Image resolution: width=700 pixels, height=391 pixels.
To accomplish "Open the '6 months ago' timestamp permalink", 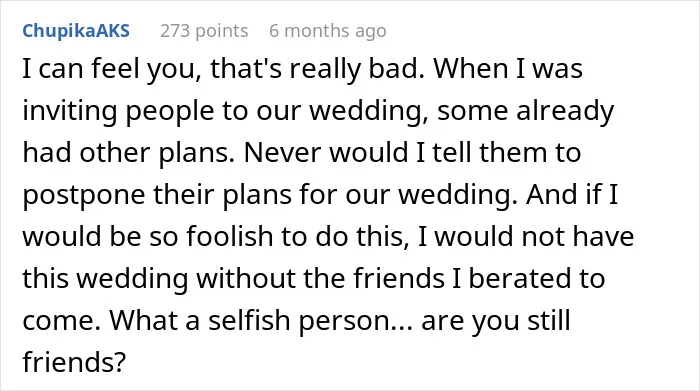I will pyautogui.click(x=328, y=31).
